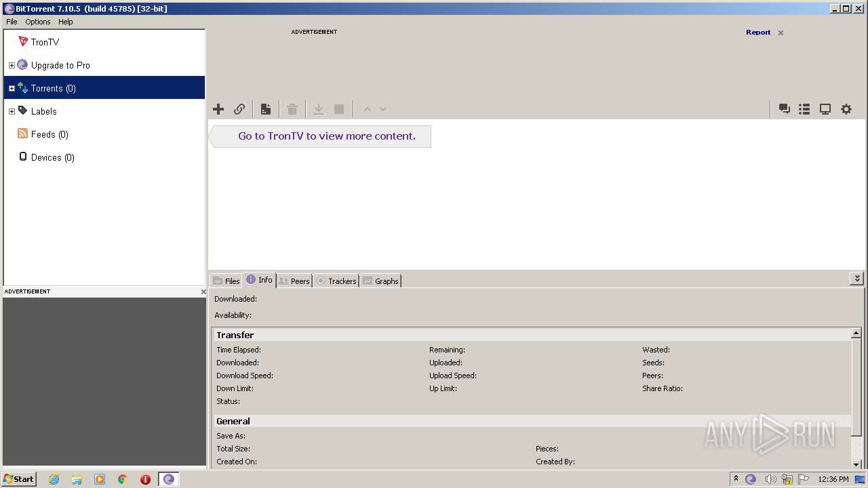Viewport: 868px width, 488px height.
Task: Open Preferences gear icon
Action: [846, 109]
